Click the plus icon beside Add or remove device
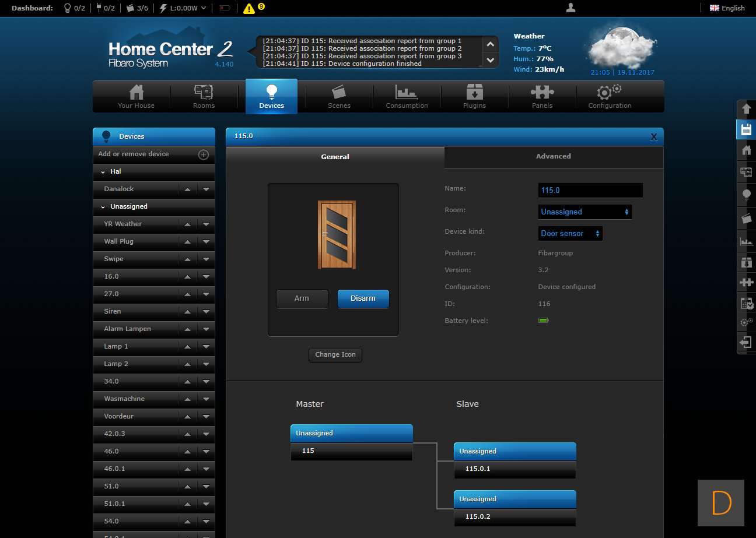756x538 pixels. tap(204, 154)
